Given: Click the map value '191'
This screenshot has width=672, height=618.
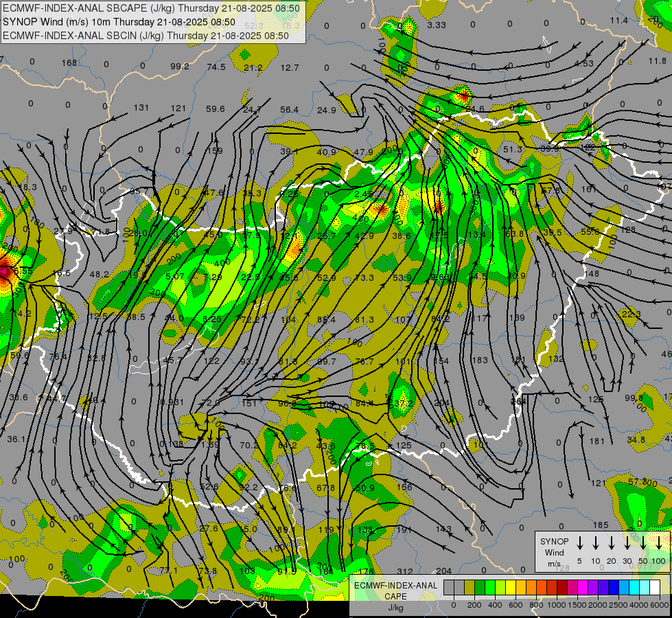Looking at the screenshot, I should pyautogui.click(x=404, y=529).
